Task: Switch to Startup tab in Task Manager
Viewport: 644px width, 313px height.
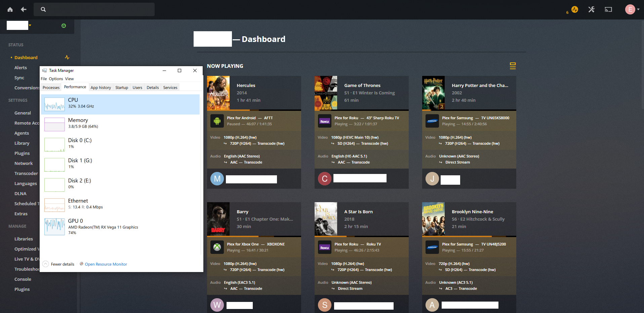Action: point(122,88)
